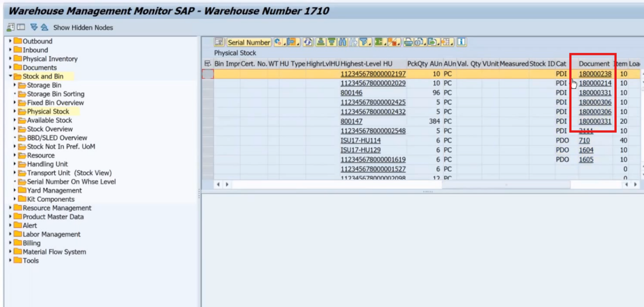The height and width of the screenshot is (307, 644).
Task: Select Stock Overview in the tree
Action: click(49, 129)
